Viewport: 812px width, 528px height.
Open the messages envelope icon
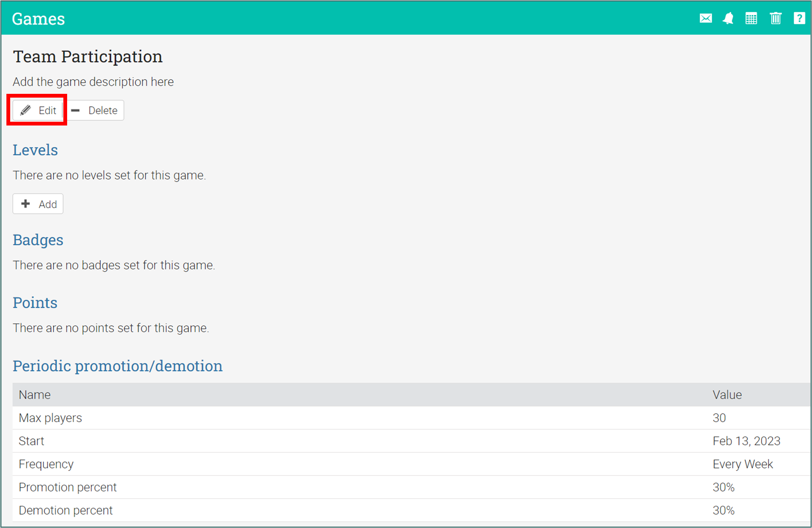tap(706, 18)
